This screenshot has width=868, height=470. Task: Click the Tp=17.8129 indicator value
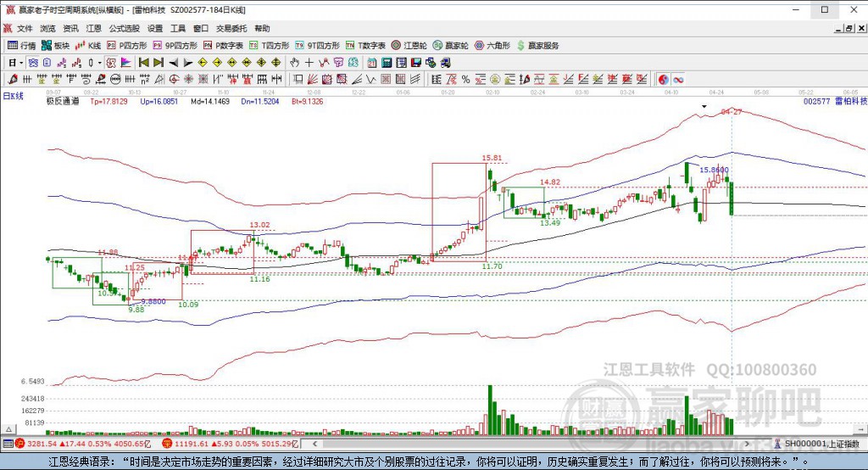108,102
